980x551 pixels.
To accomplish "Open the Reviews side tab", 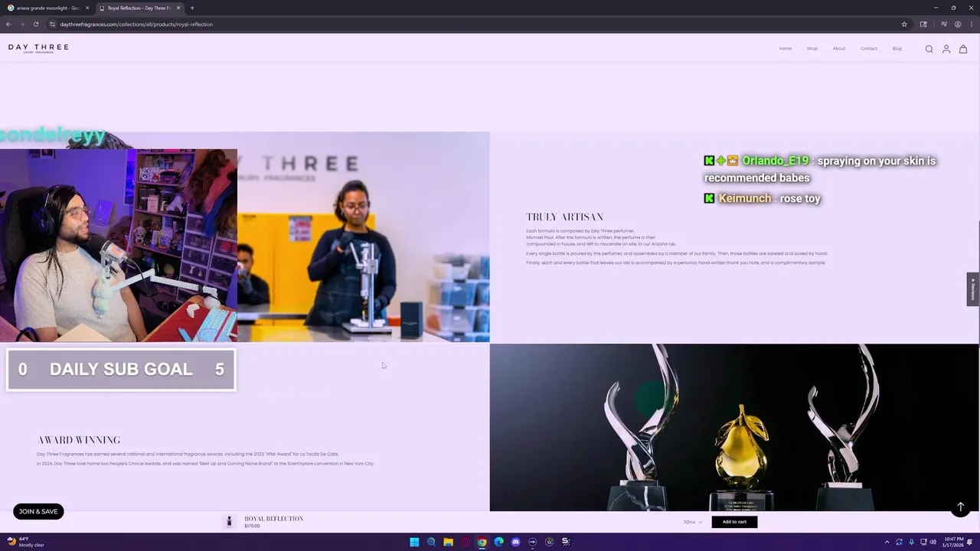I will (973, 289).
